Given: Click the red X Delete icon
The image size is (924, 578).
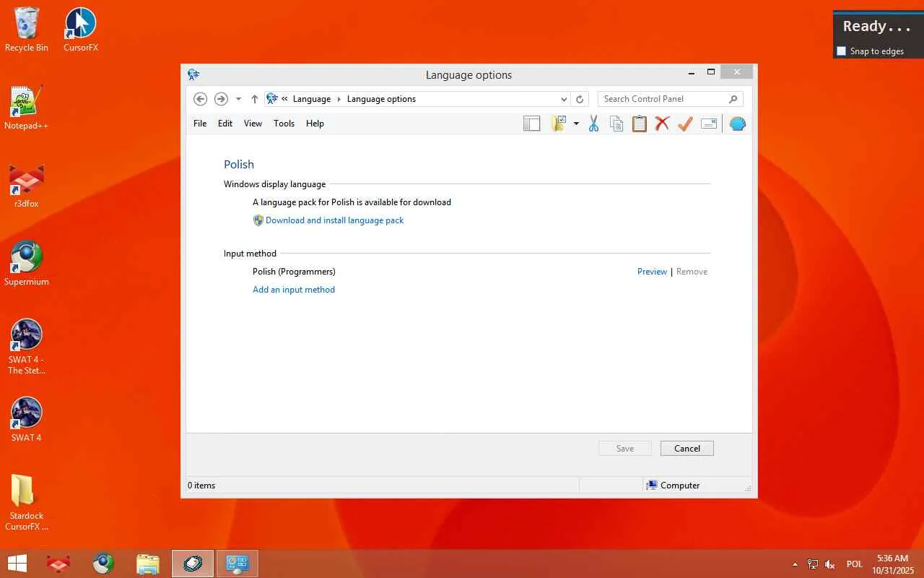Looking at the screenshot, I should [x=662, y=124].
